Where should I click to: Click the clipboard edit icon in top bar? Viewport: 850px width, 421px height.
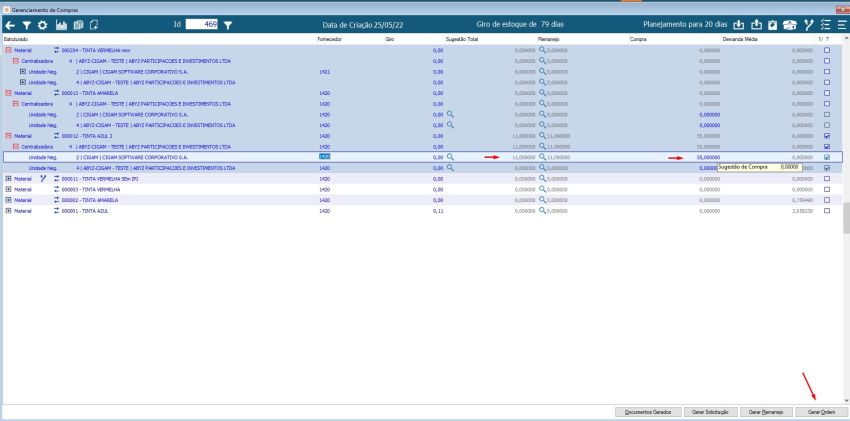pos(773,25)
